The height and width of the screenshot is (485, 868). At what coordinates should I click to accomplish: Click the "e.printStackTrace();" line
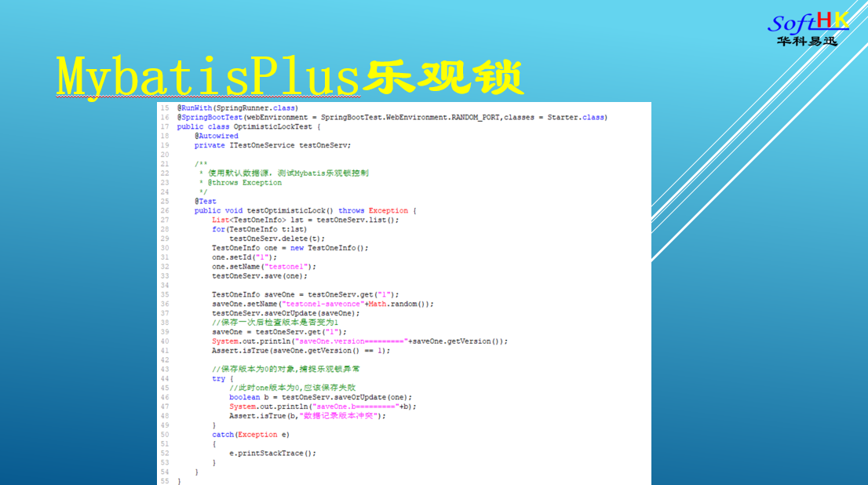click(272, 454)
